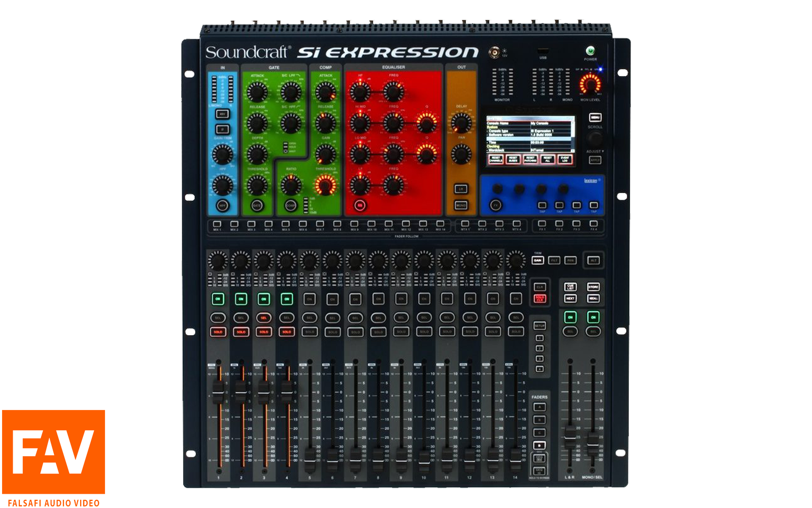This screenshot has height=508, width=812.
Task: Select the Console Name row on screen
Action: tap(529, 123)
